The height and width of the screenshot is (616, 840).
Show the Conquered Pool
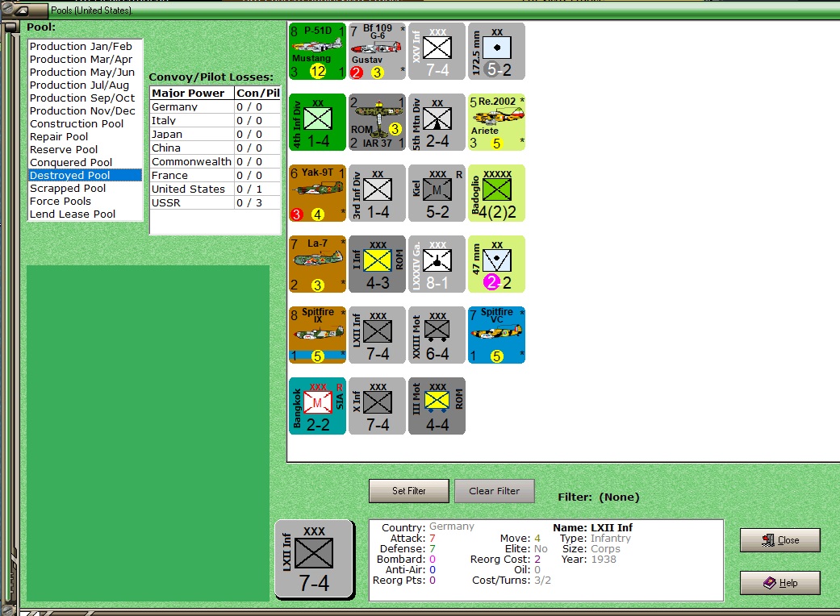coord(86,162)
